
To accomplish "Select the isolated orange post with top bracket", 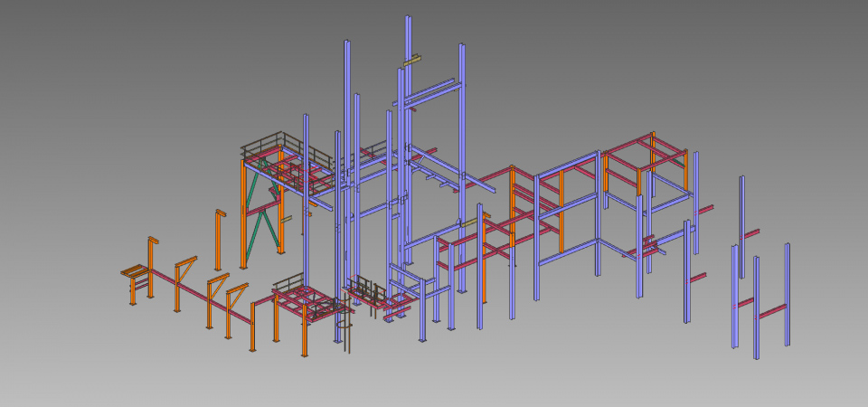I will (219, 240).
